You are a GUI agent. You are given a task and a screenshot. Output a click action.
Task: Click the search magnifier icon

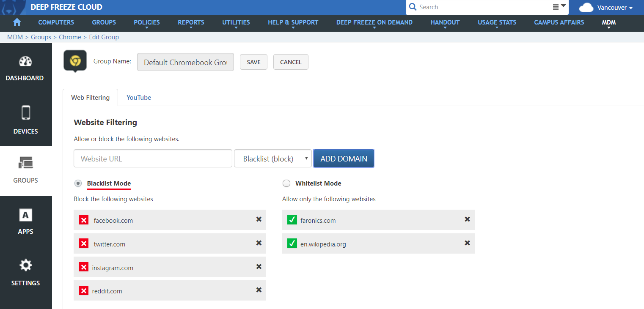(x=413, y=7)
